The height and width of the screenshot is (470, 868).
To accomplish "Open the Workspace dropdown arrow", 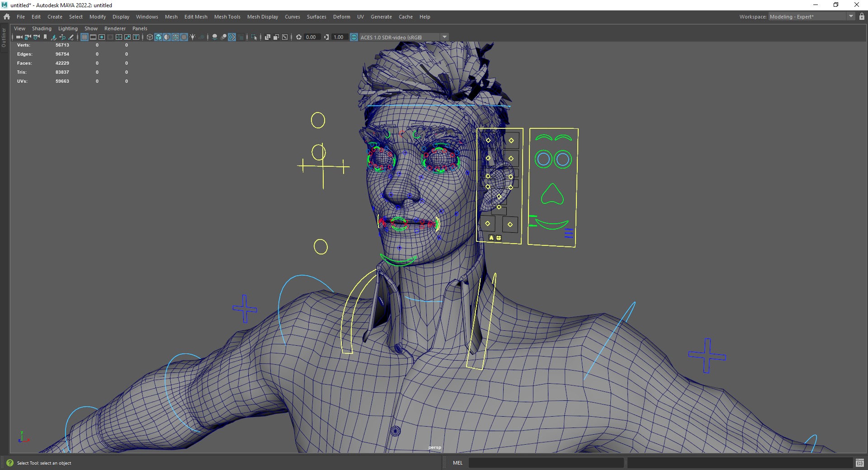I will [x=851, y=17].
